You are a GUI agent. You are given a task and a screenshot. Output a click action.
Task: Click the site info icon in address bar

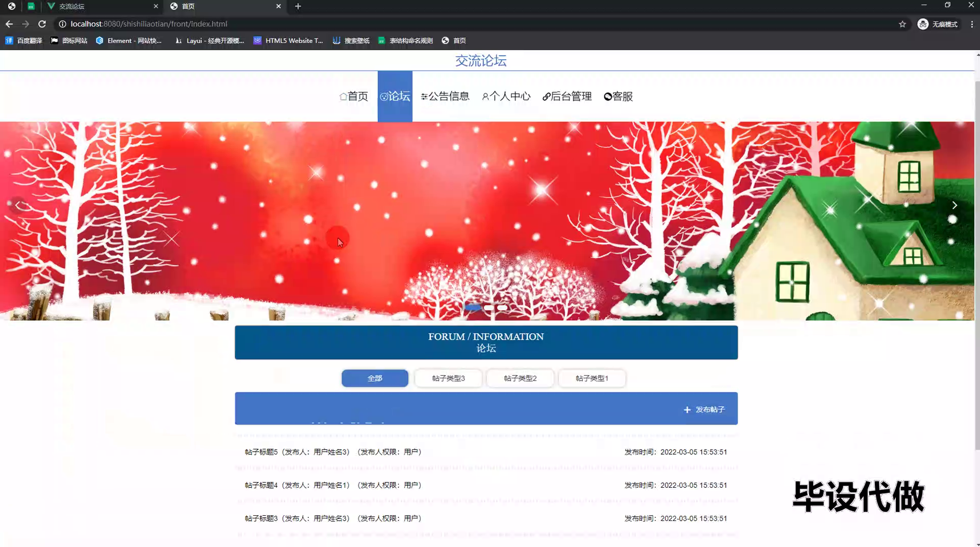pos(62,24)
